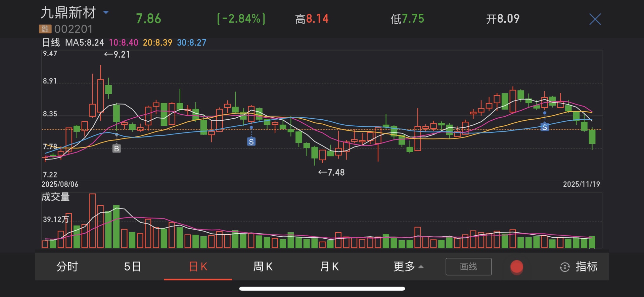Tap the iOS home indicator bar
Screen dimensions: 644x297
point(322,289)
